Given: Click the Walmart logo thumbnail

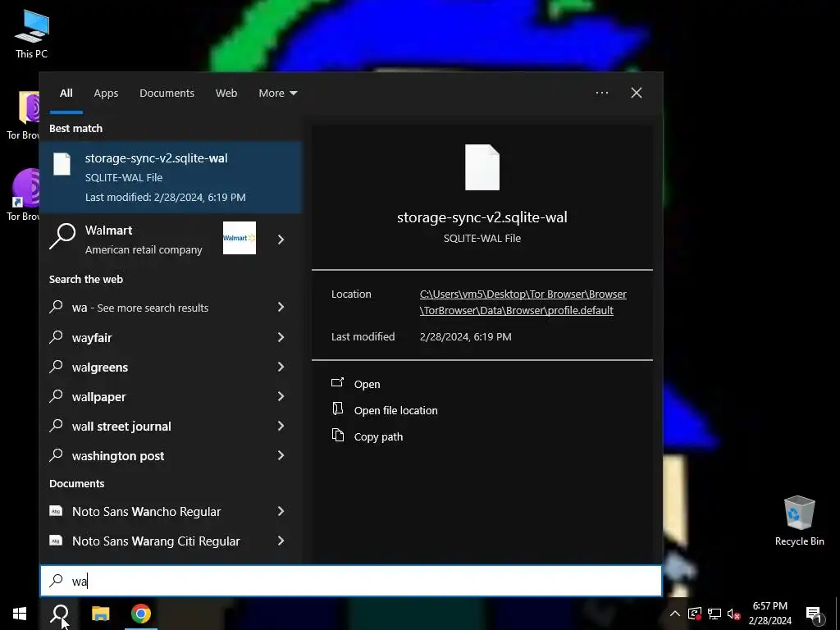Looking at the screenshot, I should pyautogui.click(x=239, y=238).
